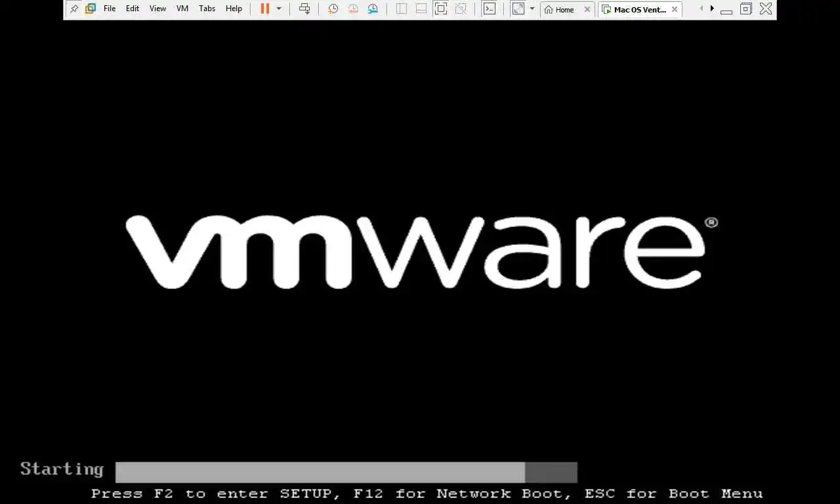Image resolution: width=840 pixels, height=504 pixels.
Task: Expand the power options dropdown arrow
Action: pos(279,9)
